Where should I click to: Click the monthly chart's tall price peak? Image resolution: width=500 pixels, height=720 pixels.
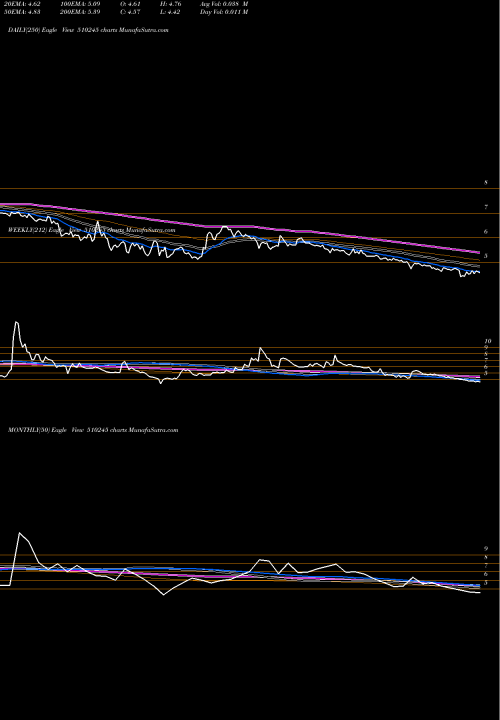(x=20, y=534)
